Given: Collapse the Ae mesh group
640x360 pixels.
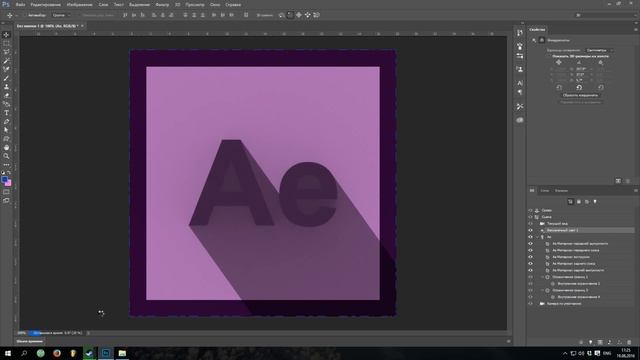Looking at the screenshot, I should click(538, 237).
